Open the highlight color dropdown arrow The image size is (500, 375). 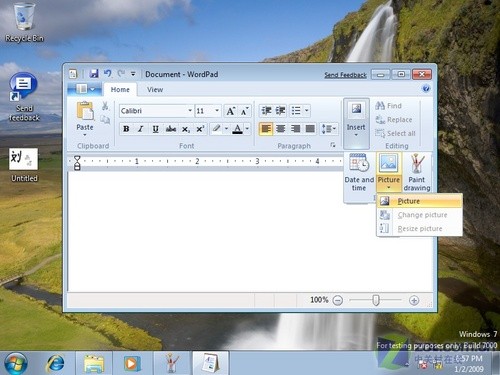pos(226,129)
